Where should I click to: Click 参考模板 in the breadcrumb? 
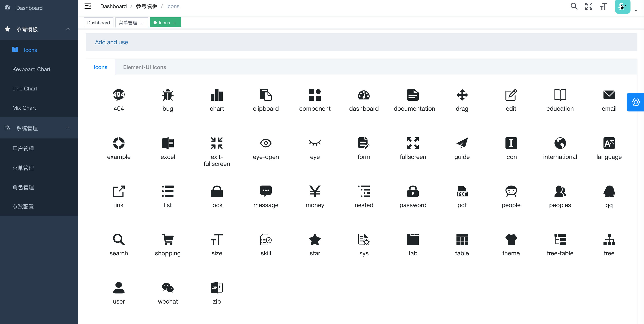pos(146,6)
